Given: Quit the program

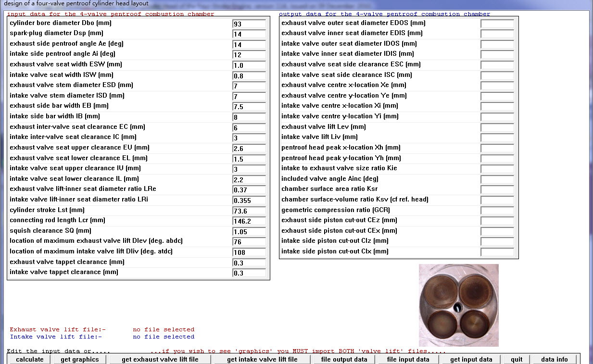Looking at the screenshot, I should pos(517,359).
